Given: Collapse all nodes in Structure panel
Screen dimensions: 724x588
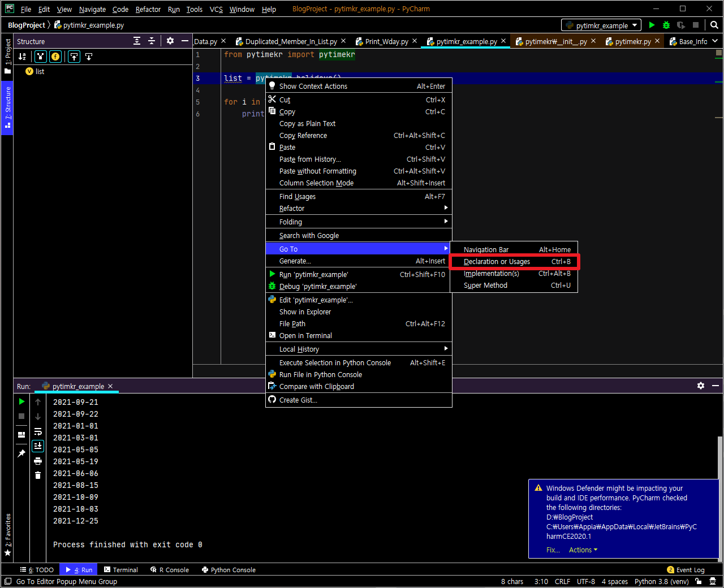Looking at the screenshot, I should point(152,41).
